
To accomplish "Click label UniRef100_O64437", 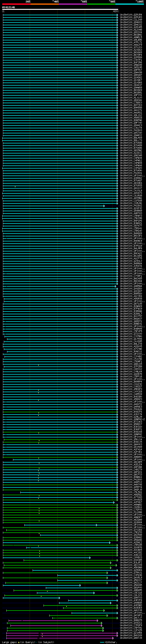I will tap(131, 85).
